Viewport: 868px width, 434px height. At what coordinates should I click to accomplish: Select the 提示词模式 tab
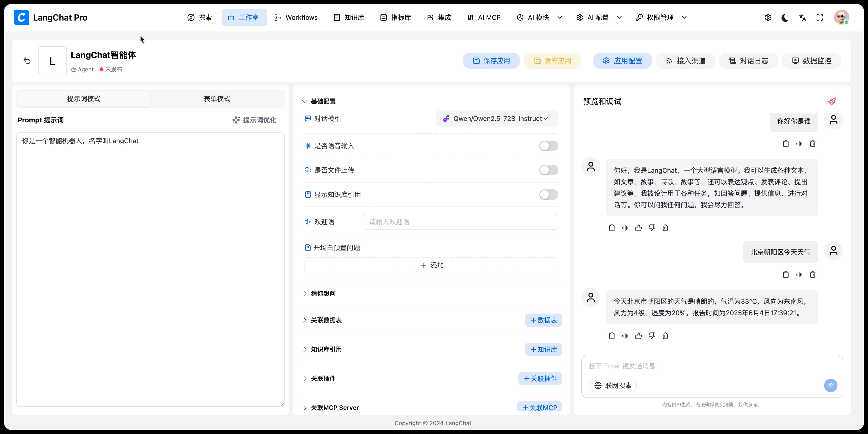(84, 99)
